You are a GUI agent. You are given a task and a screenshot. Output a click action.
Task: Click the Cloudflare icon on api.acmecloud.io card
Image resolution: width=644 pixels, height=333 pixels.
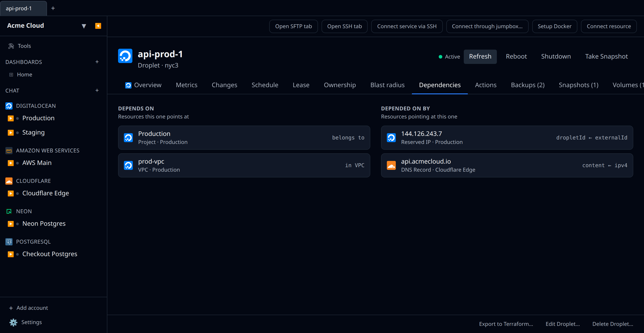point(391,165)
